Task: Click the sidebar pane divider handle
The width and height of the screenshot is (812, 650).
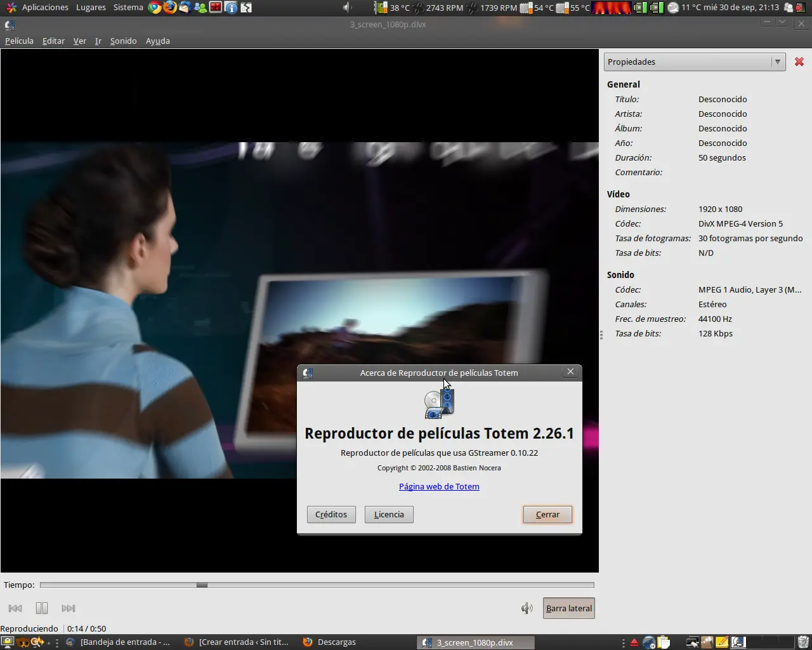Action: pyautogui.click(x=601, y=335)
